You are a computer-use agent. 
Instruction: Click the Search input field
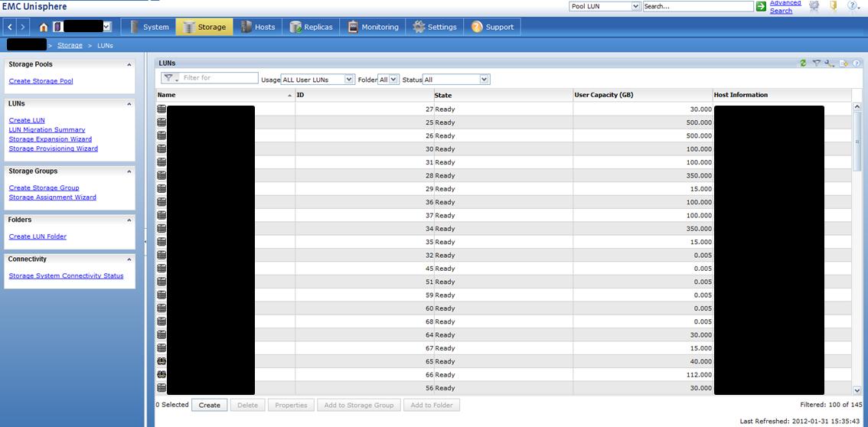tap(698, 6)
